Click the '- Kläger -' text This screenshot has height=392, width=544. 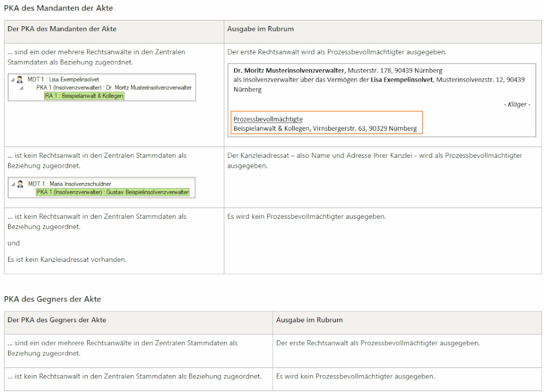pos(517,104)
